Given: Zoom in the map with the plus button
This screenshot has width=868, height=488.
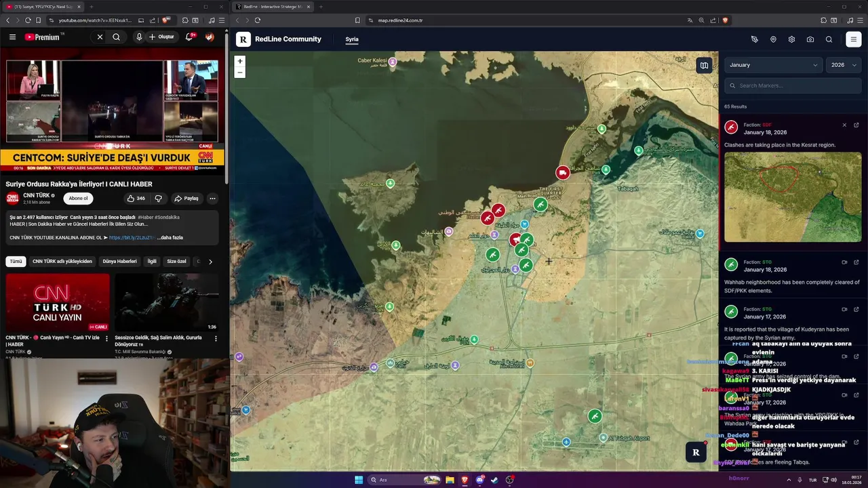Looking at the screenshot, I should click(239, 61).
